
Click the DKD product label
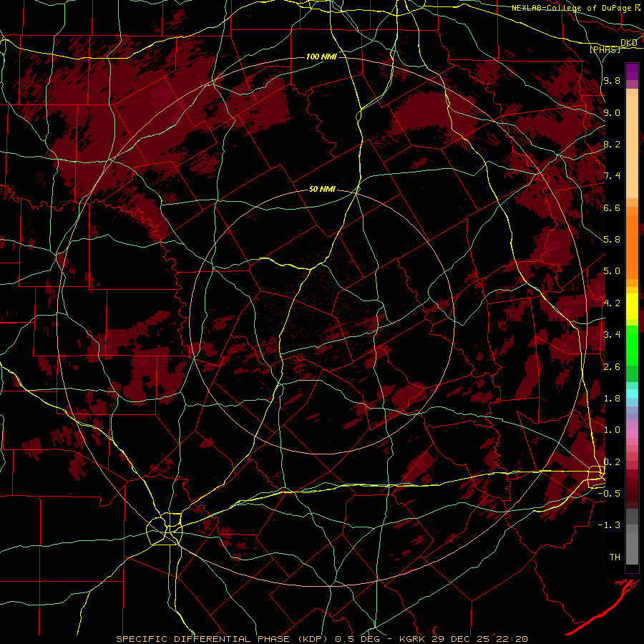(629, 43)
